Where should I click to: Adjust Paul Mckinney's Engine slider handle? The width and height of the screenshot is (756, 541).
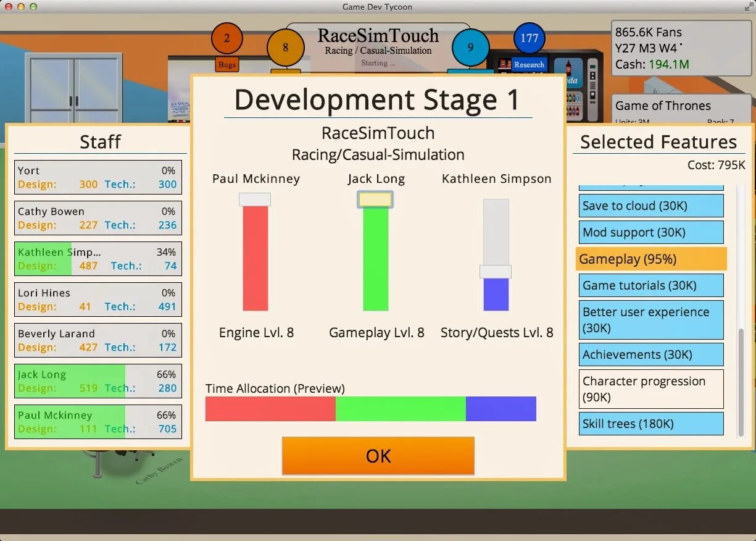[255, 199]
